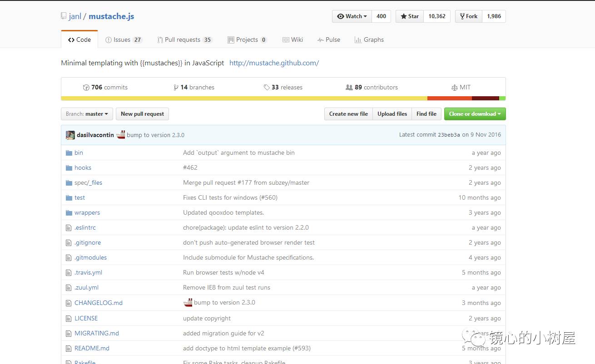Open commit message 'update copyright'
Screen dimensions: 595x364
[x=207, y=319]
